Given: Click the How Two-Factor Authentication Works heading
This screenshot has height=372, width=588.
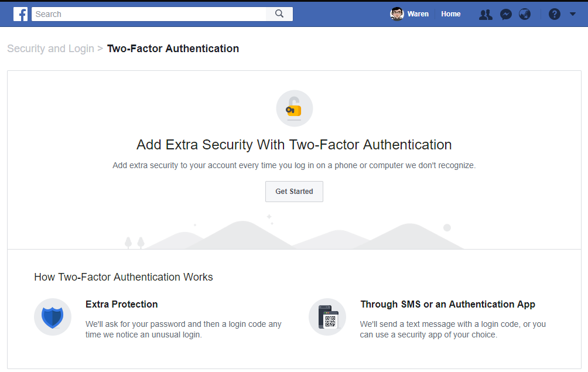Looking at the screenshot, I should (124, 277).
